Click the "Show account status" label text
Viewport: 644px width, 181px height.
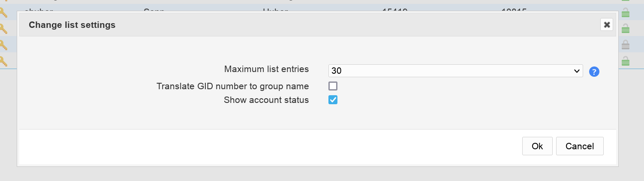point(266,100)
